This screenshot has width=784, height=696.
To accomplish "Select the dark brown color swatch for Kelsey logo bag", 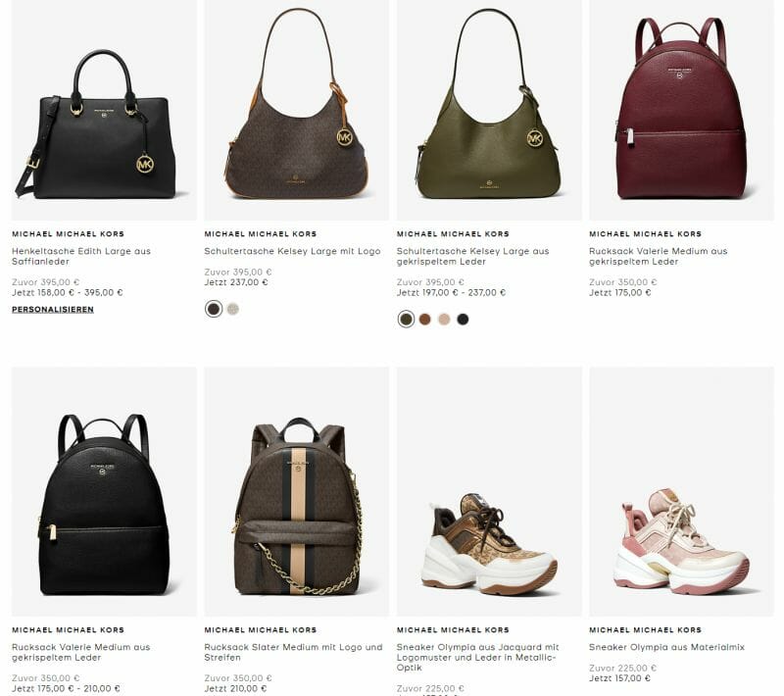I will [214, 309].
